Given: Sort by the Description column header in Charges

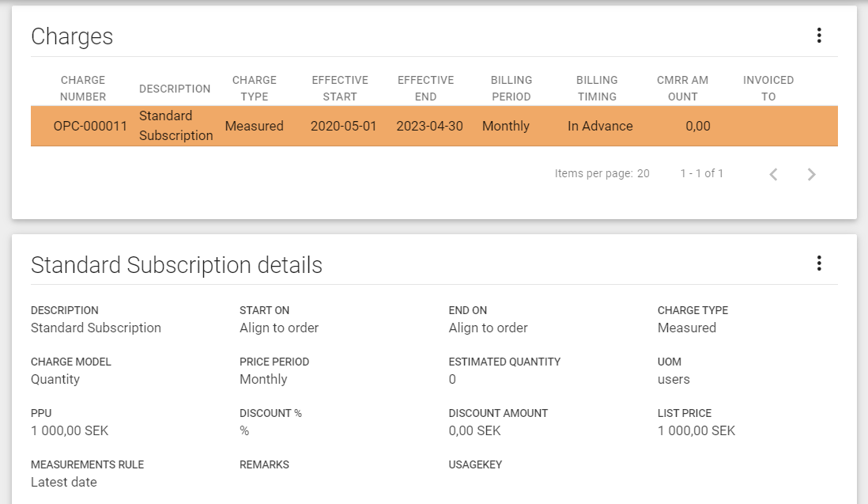Looking at the screenshot, I should 175,89.
